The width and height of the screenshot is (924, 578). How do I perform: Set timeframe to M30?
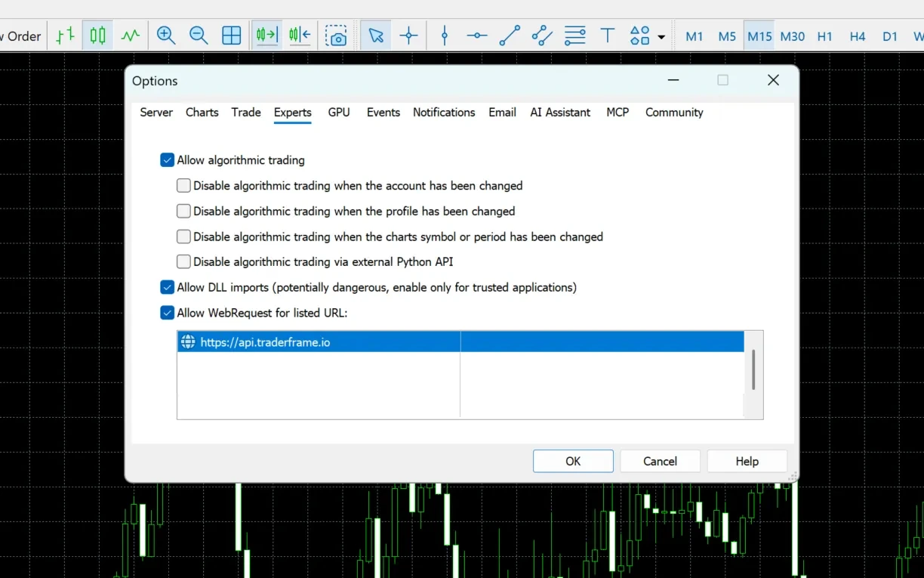793,36
